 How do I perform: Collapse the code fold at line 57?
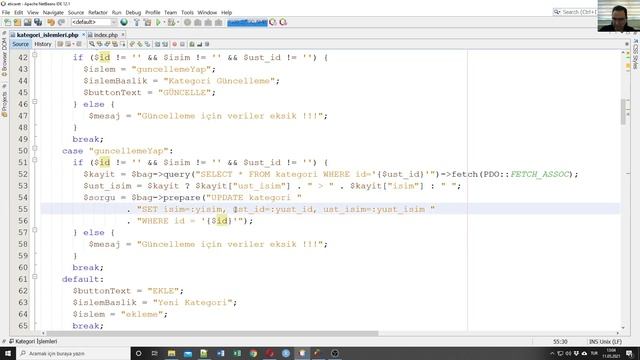click(35, 230)
